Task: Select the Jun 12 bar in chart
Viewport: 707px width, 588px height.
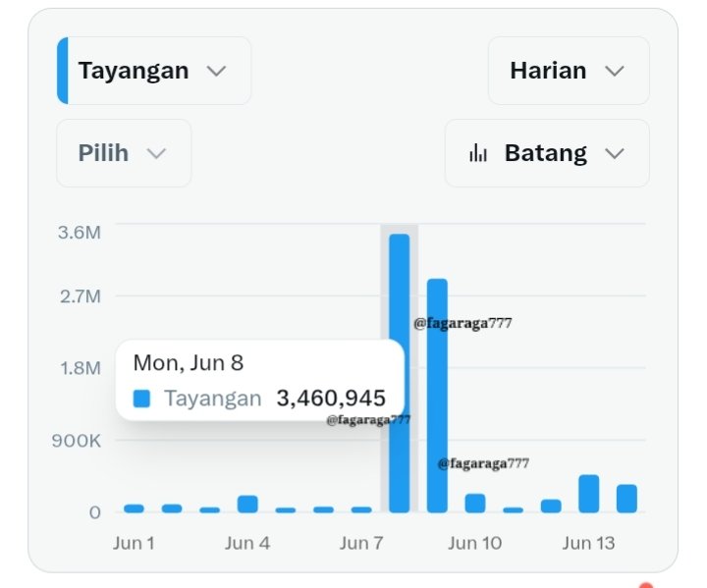Action: coord(551,506)
